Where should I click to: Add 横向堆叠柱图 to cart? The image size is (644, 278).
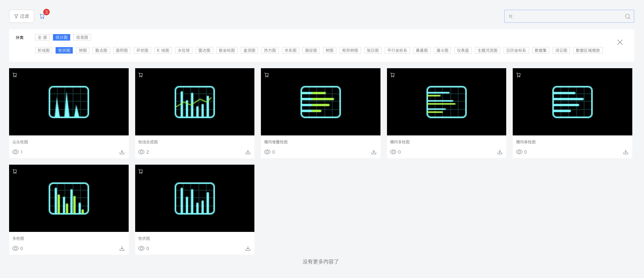point(266,75)
